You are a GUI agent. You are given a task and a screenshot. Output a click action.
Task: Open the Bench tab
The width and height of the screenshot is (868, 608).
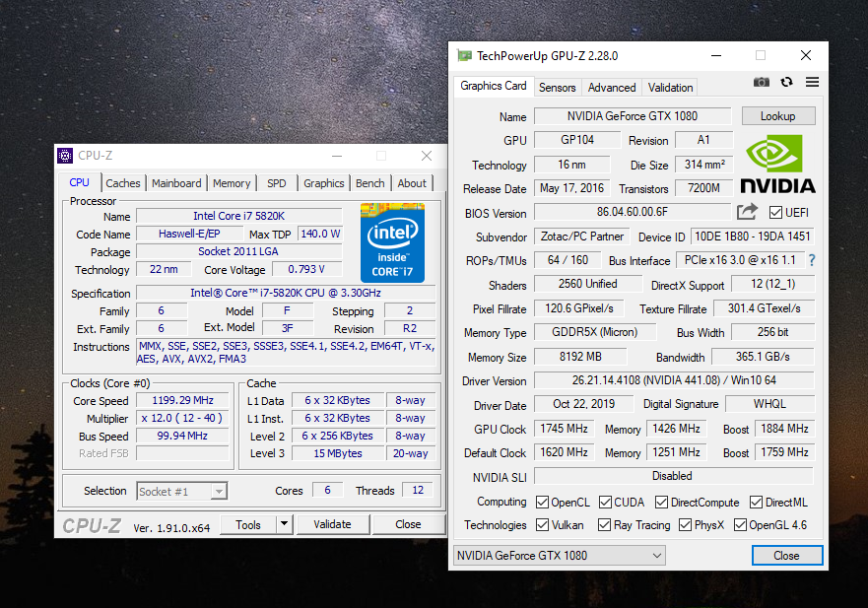(x=369, y=183)
